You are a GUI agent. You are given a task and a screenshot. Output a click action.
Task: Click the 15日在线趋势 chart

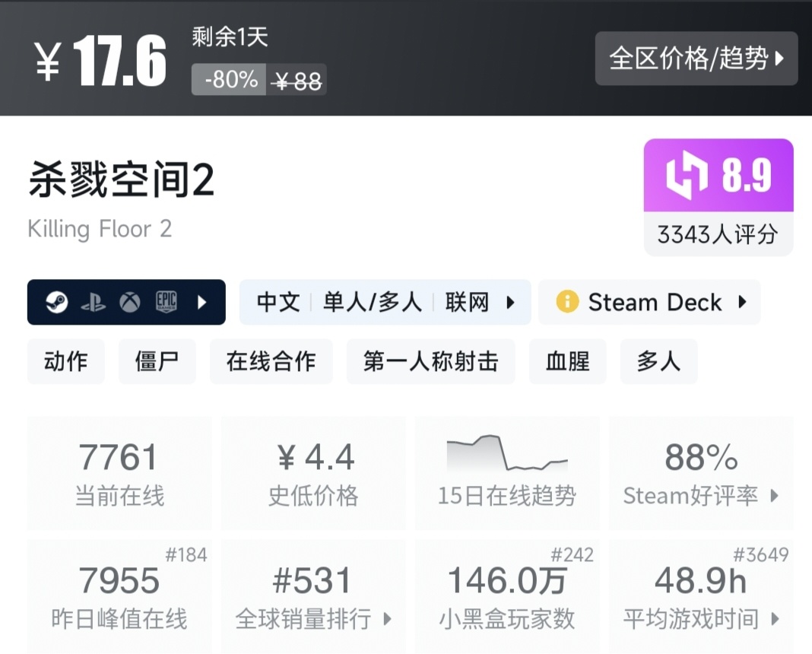pyautogui.click(x=506, y=456)
